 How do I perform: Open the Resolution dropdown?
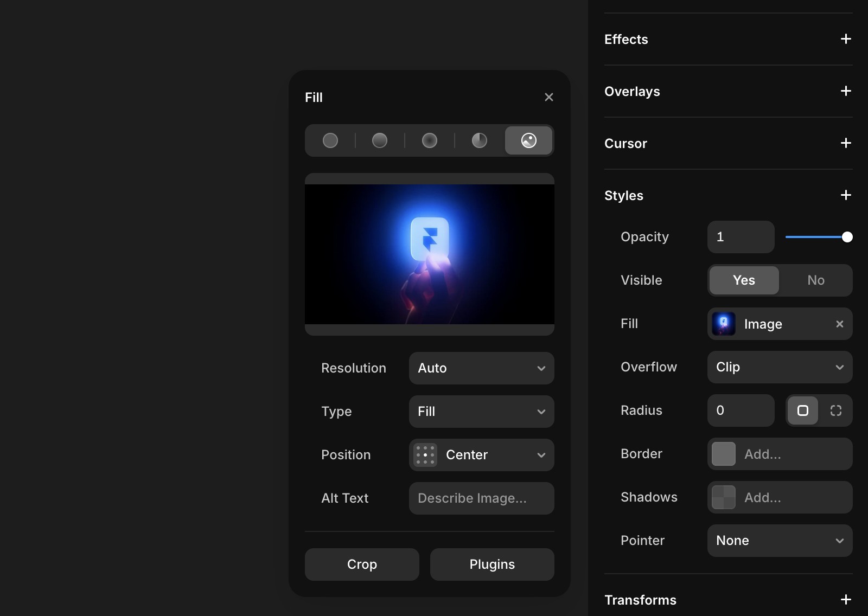click(x=482, y=368)
